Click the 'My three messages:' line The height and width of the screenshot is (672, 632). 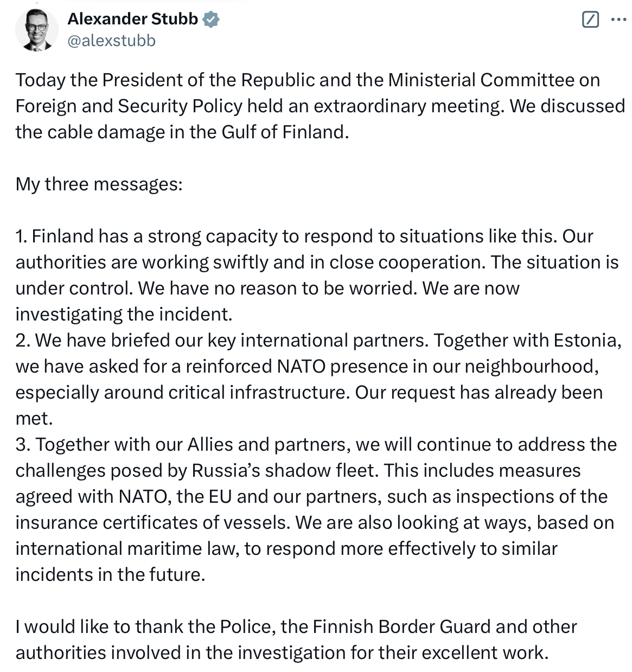click(99, 184)
